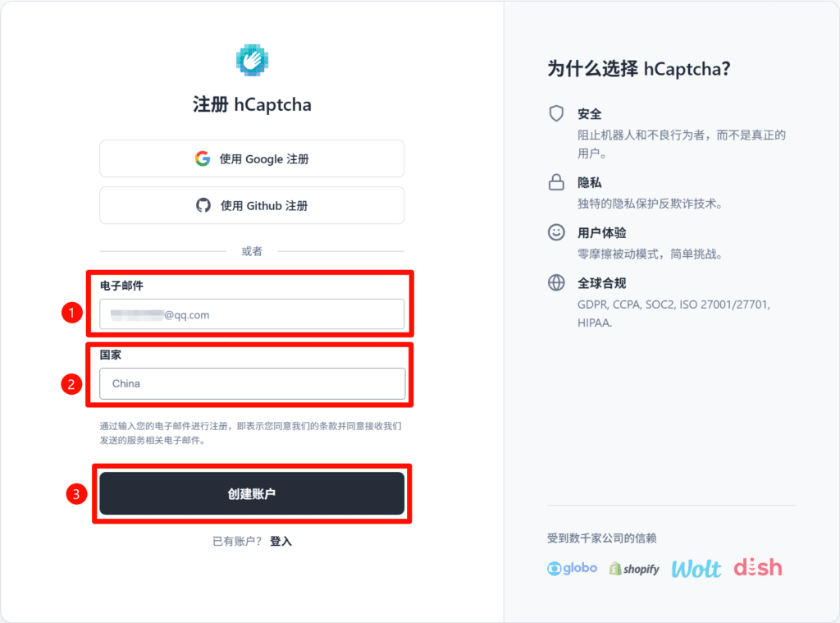This screenshot has width=840, height=623.
Task: Sign up with the 使用 Github 注册 button
Action: [x=252, y=205]
